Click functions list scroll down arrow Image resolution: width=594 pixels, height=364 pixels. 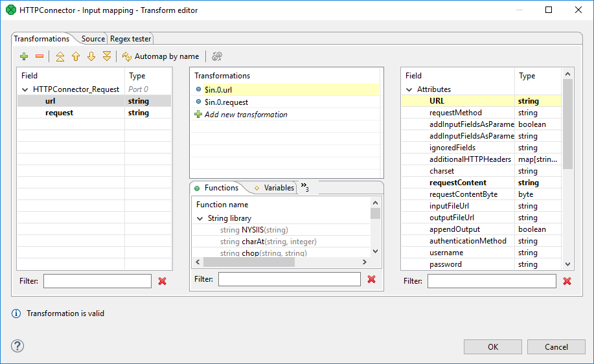(376, 251)
